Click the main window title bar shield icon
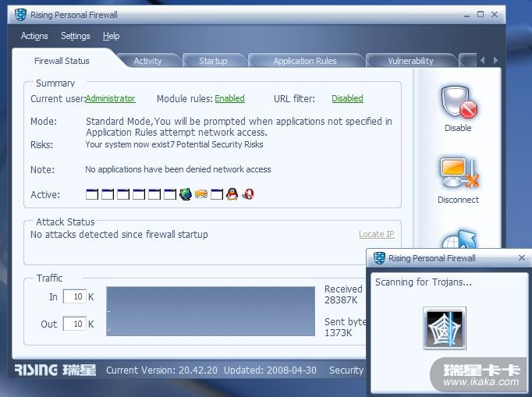This screenshot has height=397, width=532. click(x=21, y=15)
